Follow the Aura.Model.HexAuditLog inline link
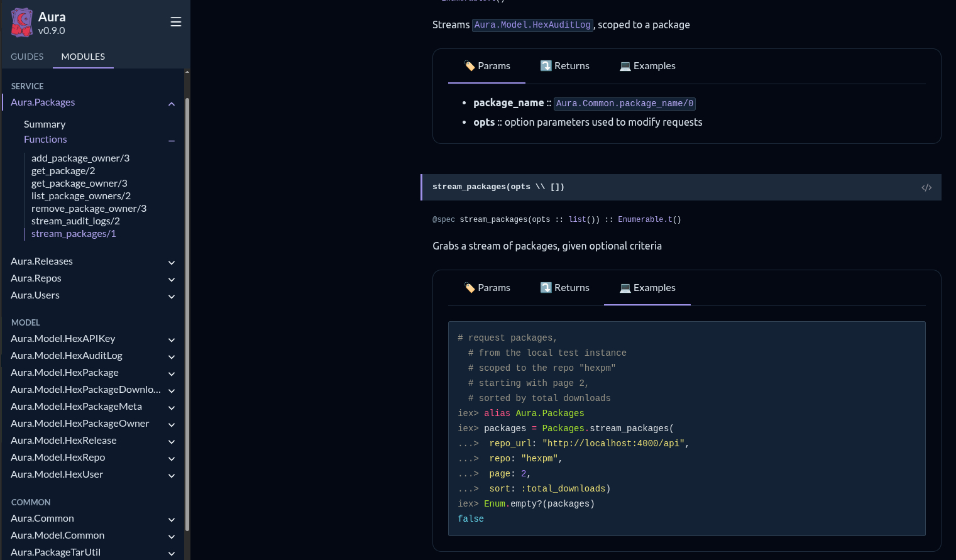 (x=532, y=25)
